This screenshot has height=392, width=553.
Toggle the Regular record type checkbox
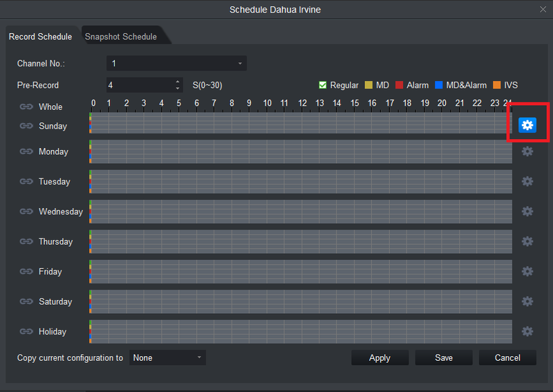click(323, 85)
